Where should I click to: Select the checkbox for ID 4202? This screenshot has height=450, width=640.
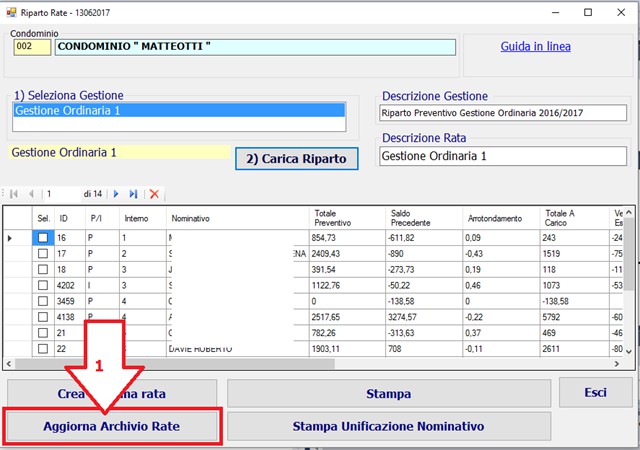[x=43, y=285]
